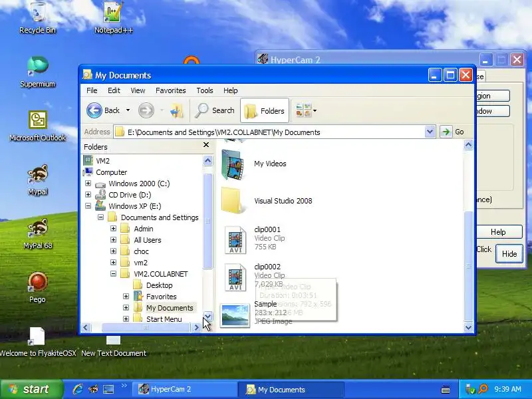
Task: Click the Back arrow in Explorer toolbar
Action: [x=94, y=110]
